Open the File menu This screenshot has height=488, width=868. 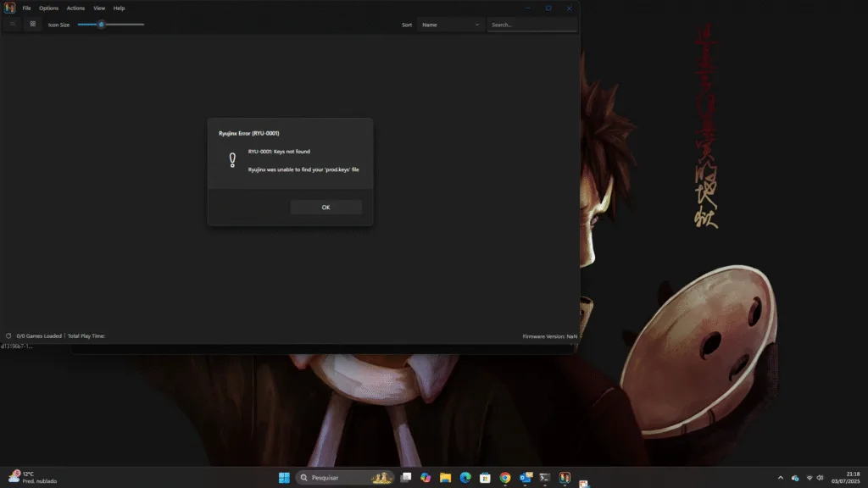[26, 8]
